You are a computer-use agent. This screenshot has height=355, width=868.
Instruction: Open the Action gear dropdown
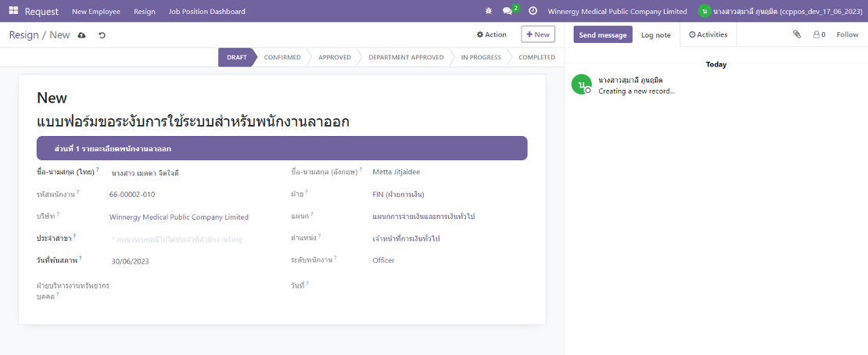(492, 34)
